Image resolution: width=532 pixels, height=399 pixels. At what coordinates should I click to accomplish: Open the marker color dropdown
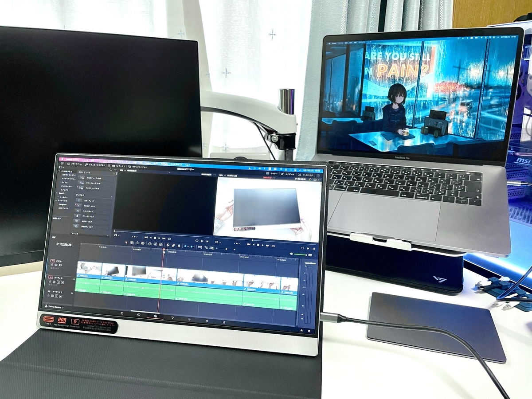(x=193, y=246)
